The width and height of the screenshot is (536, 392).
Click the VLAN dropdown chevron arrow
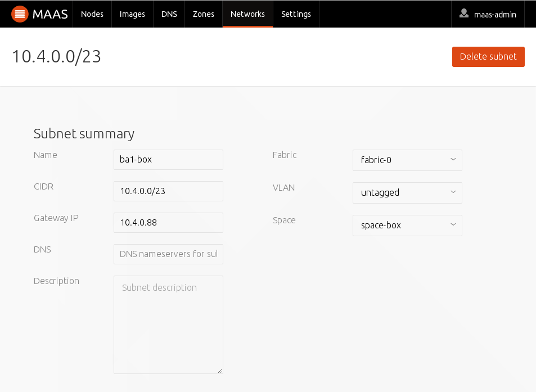(453, 192)
